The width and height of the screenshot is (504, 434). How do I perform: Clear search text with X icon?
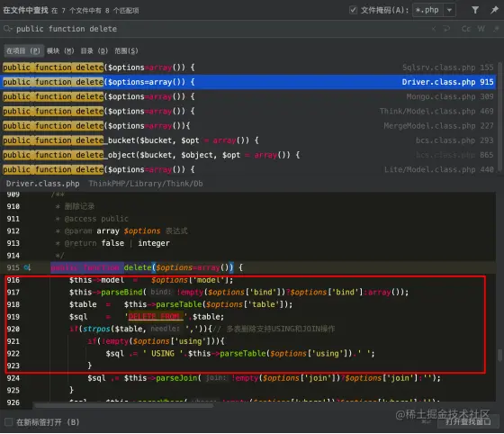[434, 29]
